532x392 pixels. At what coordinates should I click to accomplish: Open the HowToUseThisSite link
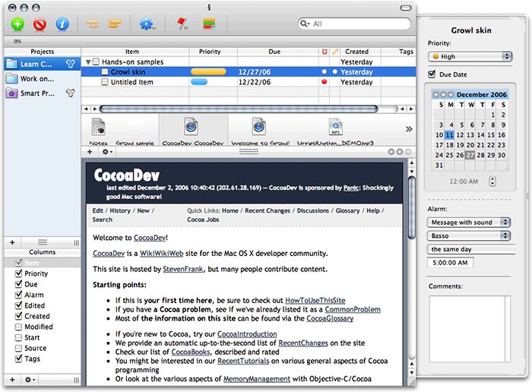point(315,300)
